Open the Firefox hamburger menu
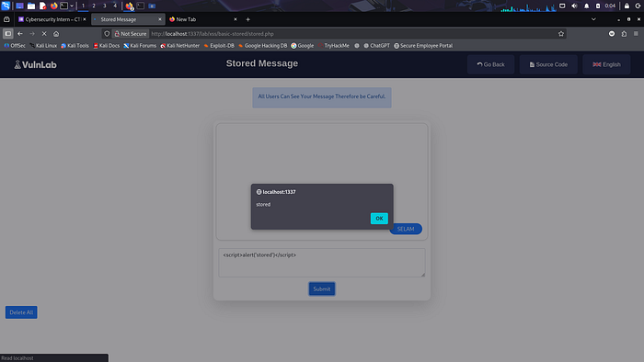This screenshot has height=362, width=644. pos(636,34)
